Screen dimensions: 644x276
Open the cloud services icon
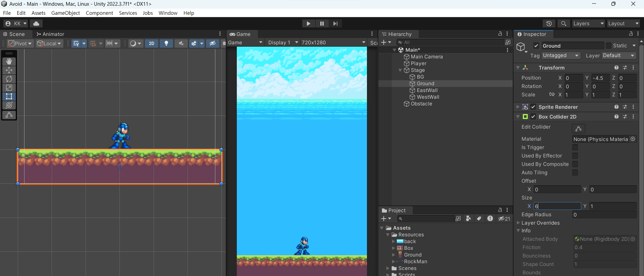[36, 24]
